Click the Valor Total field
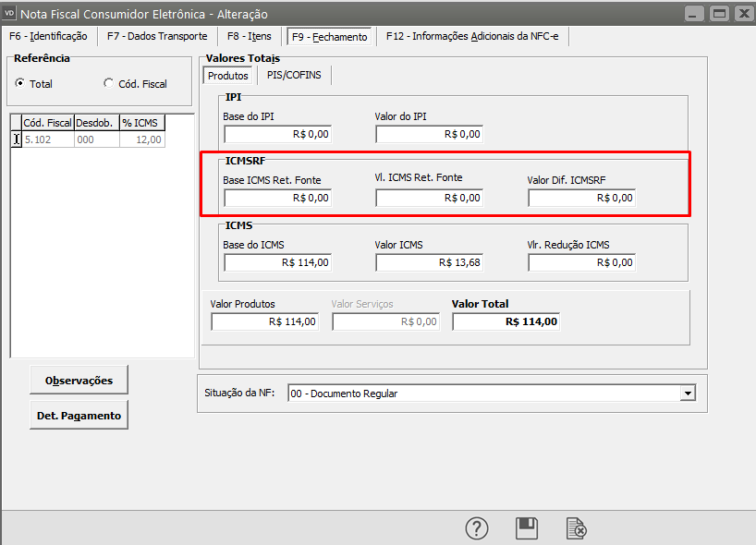The image size is (756, 545). 506,321
